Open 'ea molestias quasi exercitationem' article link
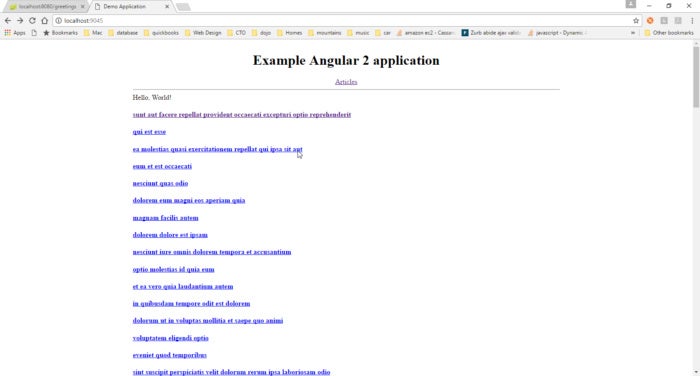The image size is (700, 376). tap(217, 149)
